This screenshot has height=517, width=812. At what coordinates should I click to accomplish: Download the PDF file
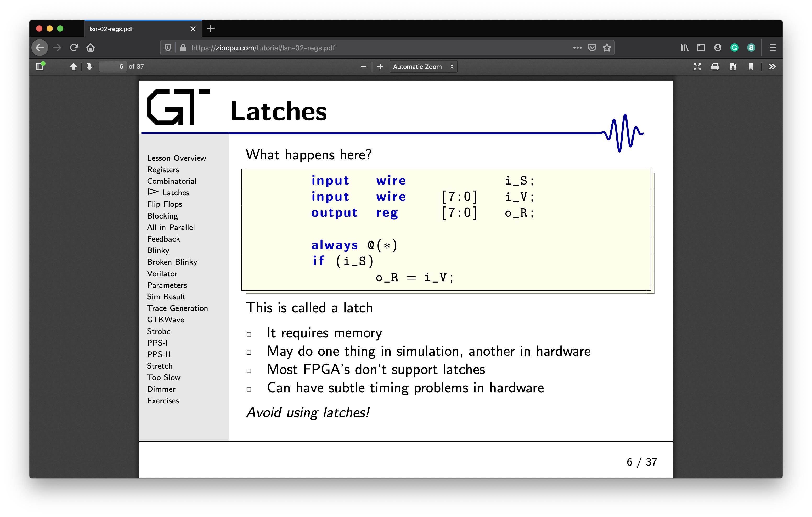click(733, 67)
